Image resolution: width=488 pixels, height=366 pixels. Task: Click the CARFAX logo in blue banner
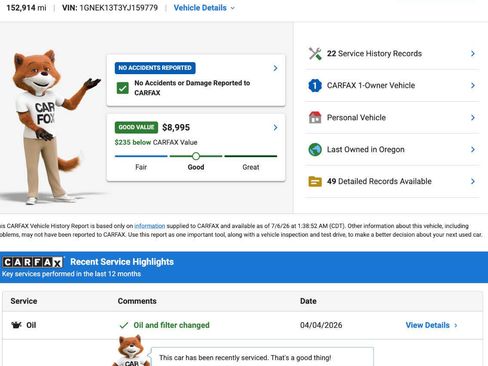coord(33,262)
